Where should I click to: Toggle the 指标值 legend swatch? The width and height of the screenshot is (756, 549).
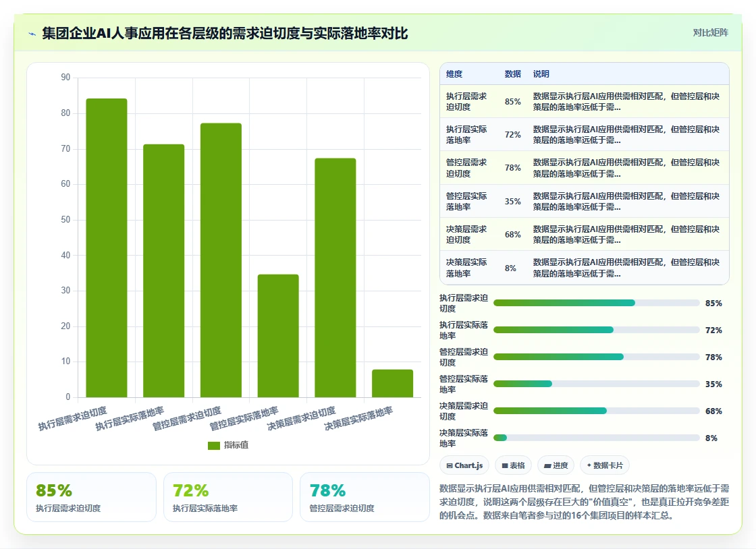(213, 445)
